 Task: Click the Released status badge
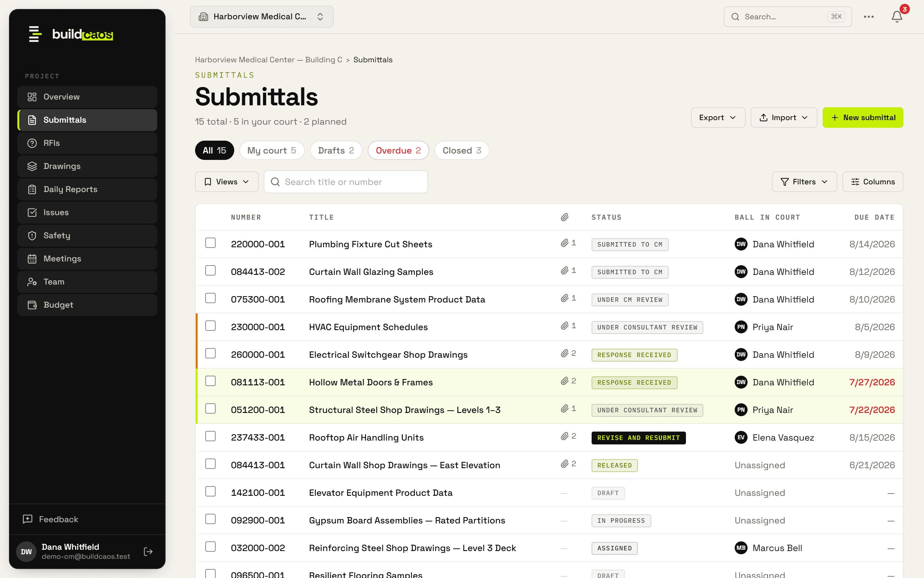pyautogui.click(x=614, y=465)
